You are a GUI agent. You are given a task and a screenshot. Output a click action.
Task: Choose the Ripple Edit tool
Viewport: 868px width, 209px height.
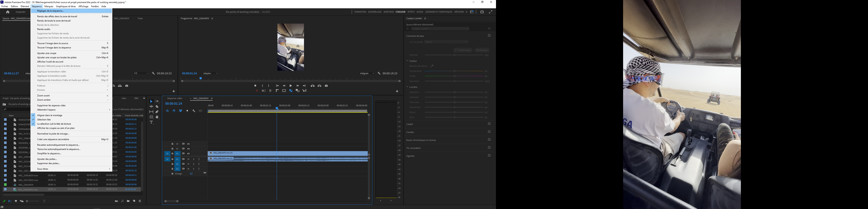151,106
